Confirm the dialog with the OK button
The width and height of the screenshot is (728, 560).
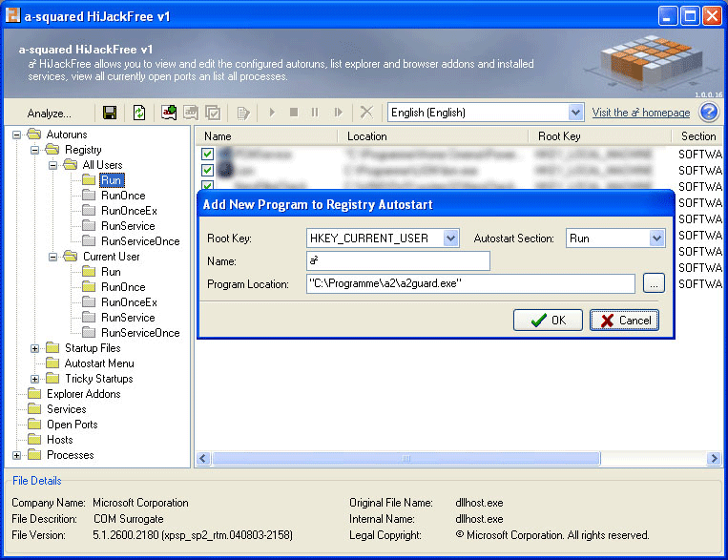coord(548,320)
